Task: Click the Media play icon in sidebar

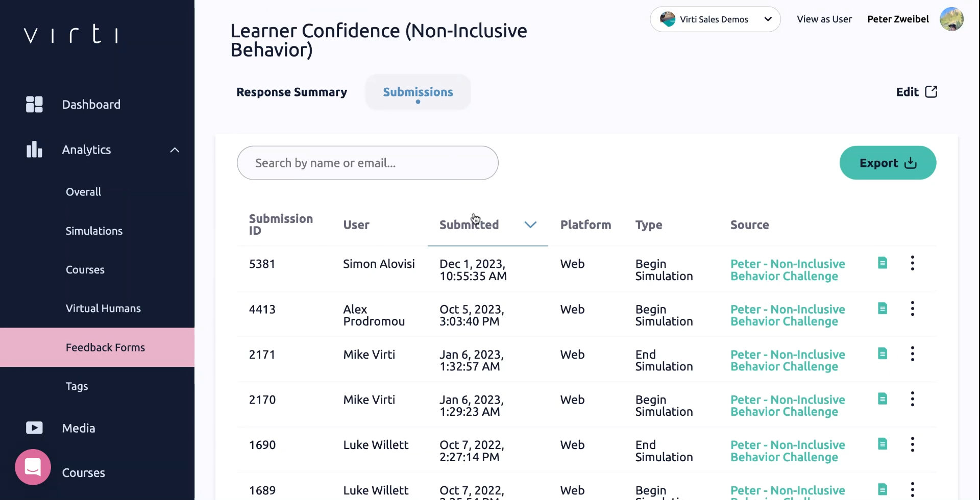Action: tap(34, 428)
